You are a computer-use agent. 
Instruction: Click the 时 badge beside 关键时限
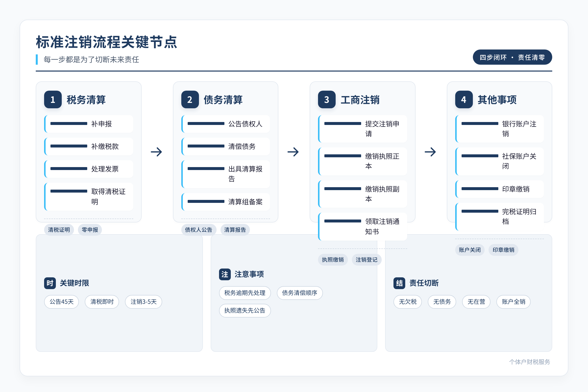[50, 283]
